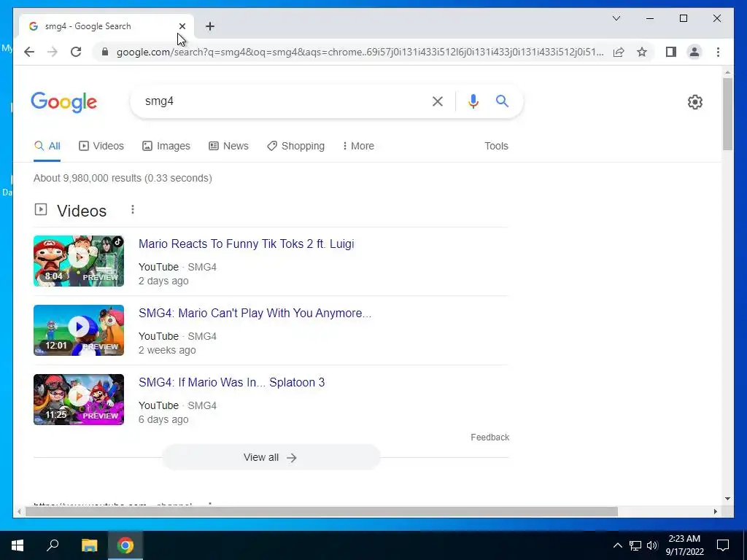
Task: Switch to the Shopping results tab
Action: tap(296, 146)
